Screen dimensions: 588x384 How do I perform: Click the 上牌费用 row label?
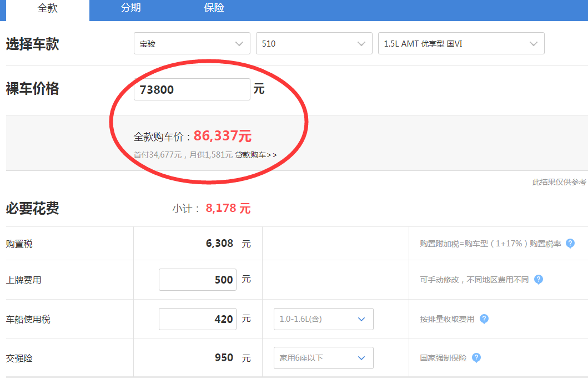[x=24, y=280]
